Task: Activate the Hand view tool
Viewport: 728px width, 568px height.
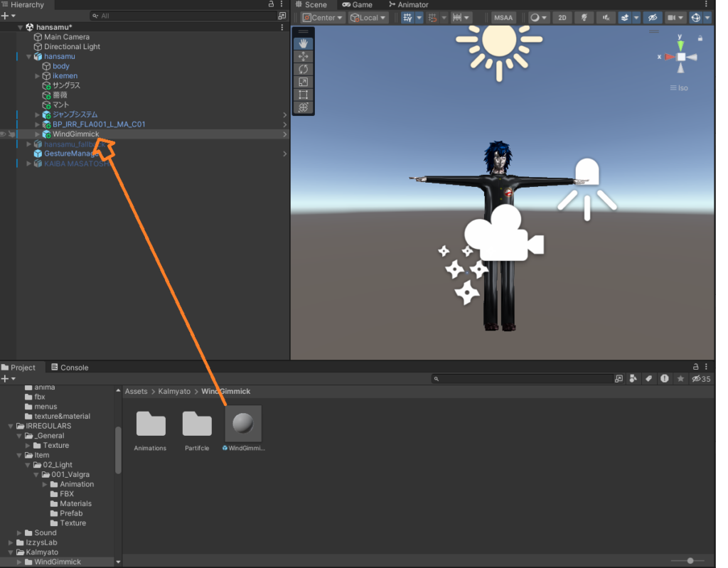Action: (x=304, y=43)
